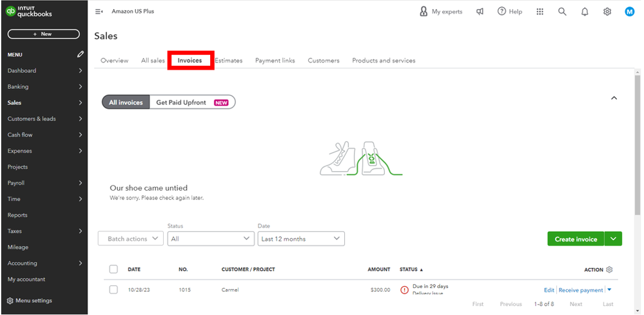Collapse the sidebar with the hamburger icon
Screen dimensions: 644x315
click(x=99, y=12)
